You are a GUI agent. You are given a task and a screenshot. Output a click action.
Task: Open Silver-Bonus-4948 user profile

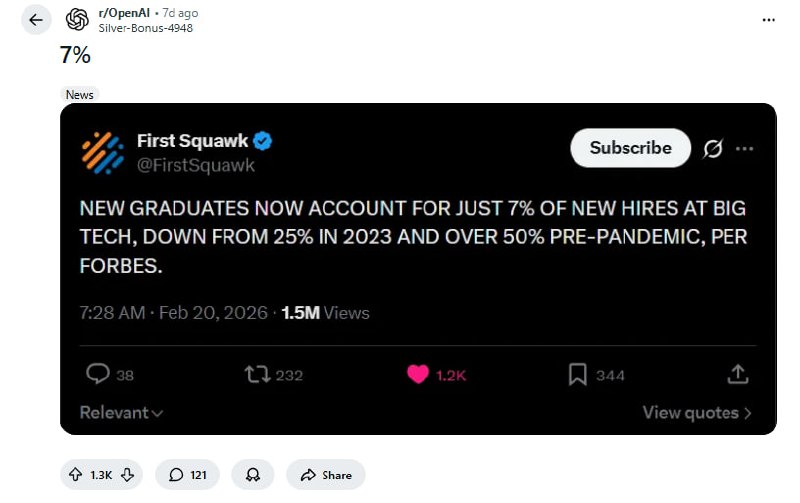(146, 28)
